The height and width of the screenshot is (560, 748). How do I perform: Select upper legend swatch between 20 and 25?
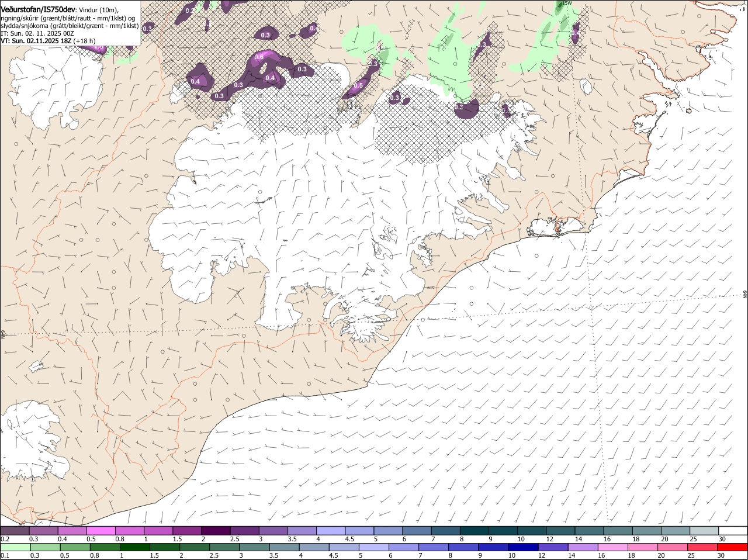677,530
